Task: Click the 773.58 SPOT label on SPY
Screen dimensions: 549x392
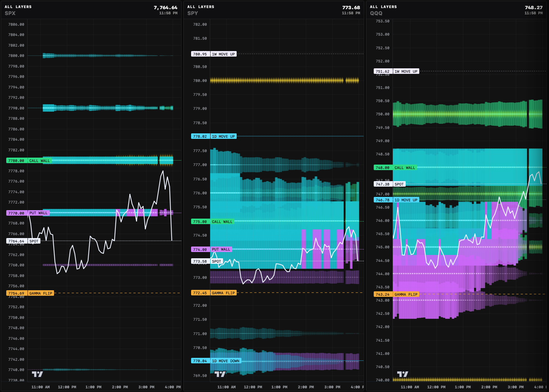Action: 207,261
